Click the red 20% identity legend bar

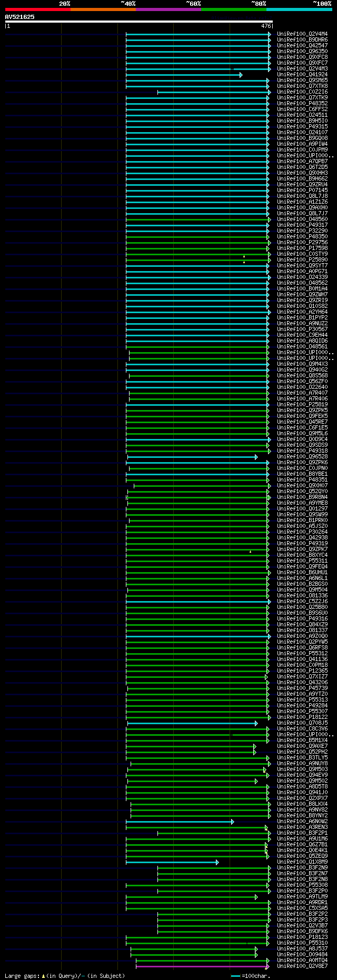pos(37,9)
